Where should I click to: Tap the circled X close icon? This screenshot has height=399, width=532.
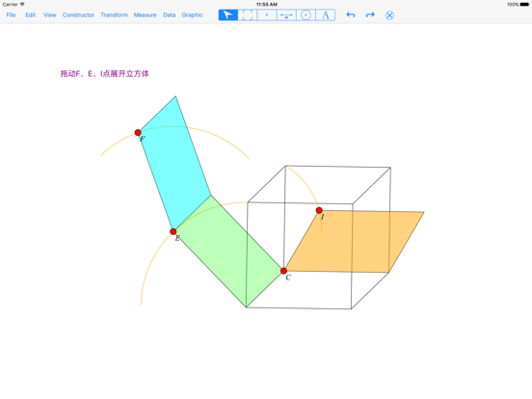[389, 15]
